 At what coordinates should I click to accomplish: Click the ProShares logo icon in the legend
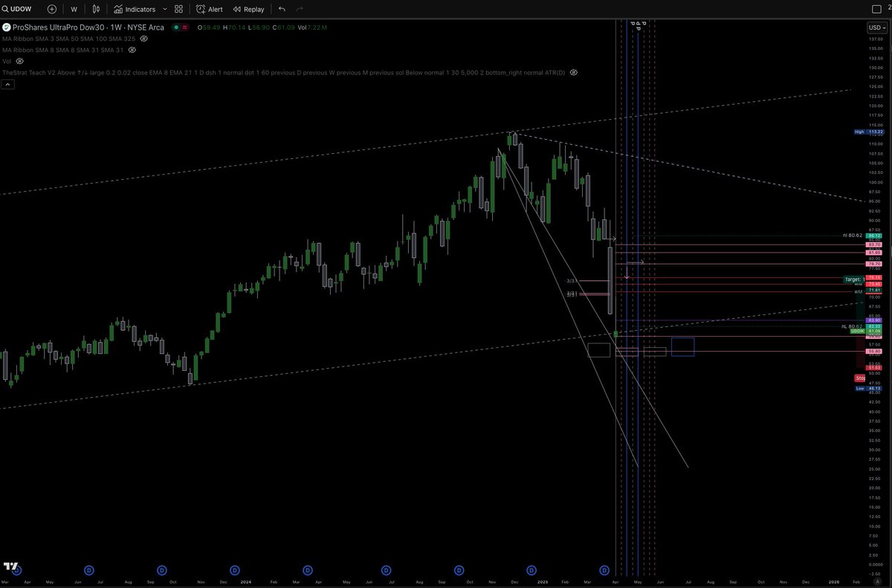(x=6, y=27)
